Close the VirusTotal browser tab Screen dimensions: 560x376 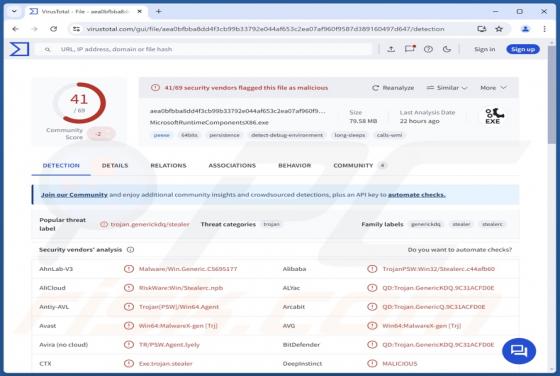[x=140, y=11]
